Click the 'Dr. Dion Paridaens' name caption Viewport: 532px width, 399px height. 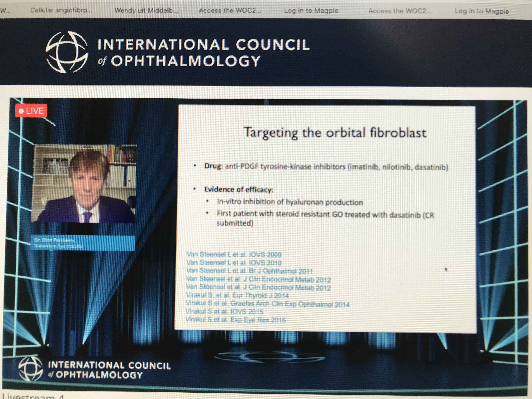coord(55,240)
